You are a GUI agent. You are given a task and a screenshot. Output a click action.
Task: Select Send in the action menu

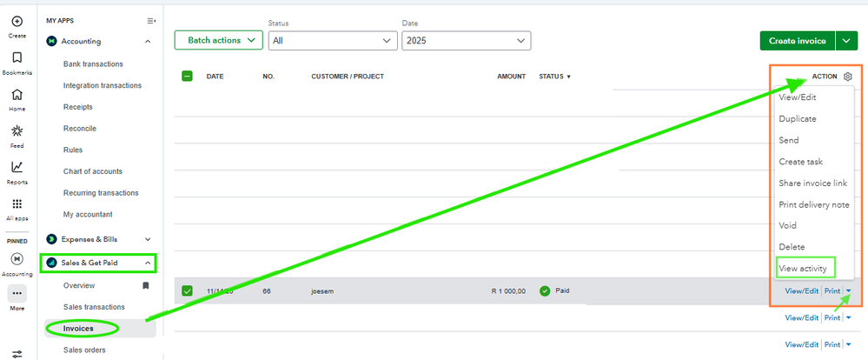coord(789,140)
